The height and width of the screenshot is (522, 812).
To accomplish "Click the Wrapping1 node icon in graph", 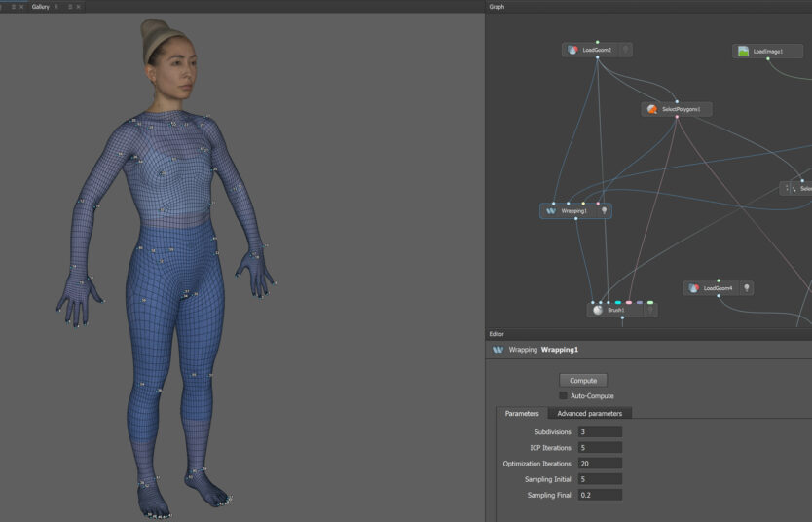I will click(x=551, y=210).
